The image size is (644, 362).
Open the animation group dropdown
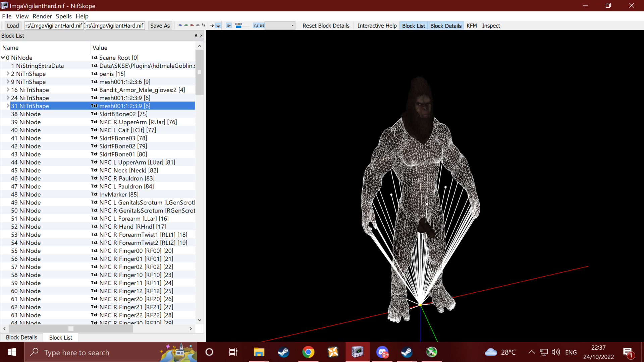(280, 25)
